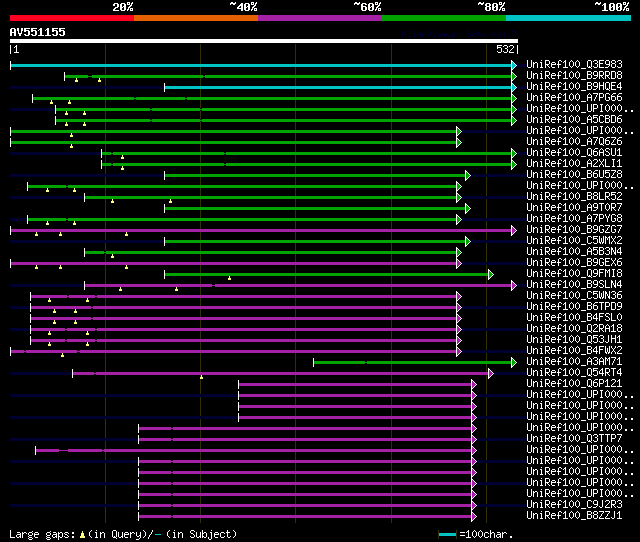
Task: Open hit UniRef100_B9HQE4
Action: [574, 87]
